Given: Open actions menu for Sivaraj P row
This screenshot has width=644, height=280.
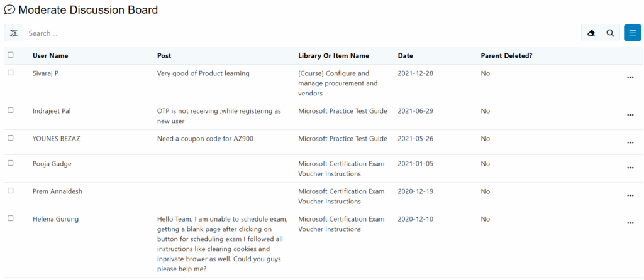Looking at the screenshot, I should click(630, 77).
